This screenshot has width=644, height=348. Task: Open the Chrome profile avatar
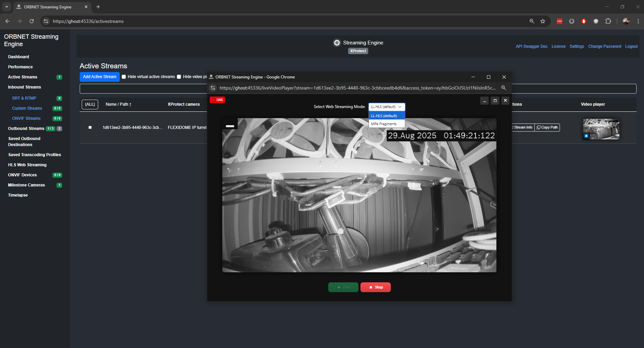626,21
